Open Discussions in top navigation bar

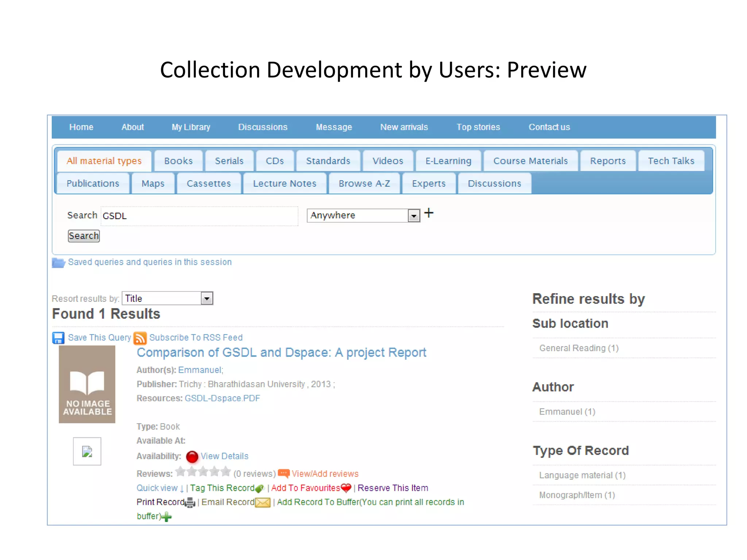[x=263, y=127]
